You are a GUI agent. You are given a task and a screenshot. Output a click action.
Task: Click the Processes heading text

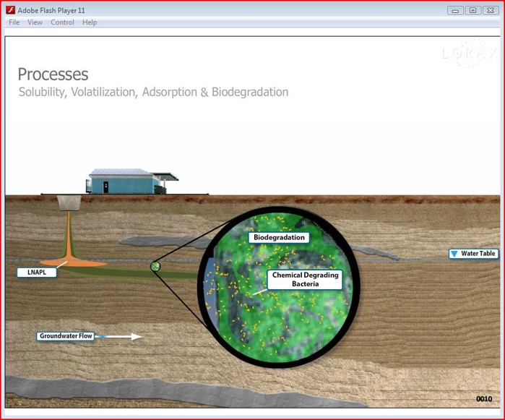click(53, 74)
